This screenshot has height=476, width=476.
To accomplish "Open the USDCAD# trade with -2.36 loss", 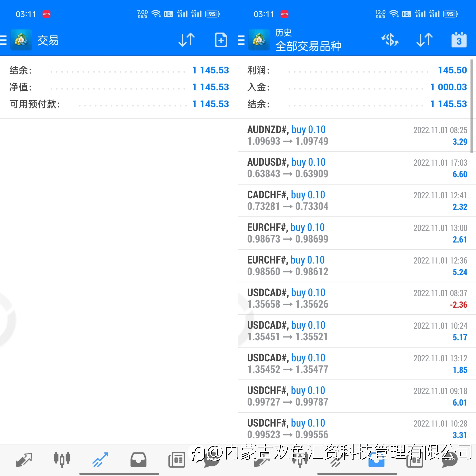I will pos(357,298).
